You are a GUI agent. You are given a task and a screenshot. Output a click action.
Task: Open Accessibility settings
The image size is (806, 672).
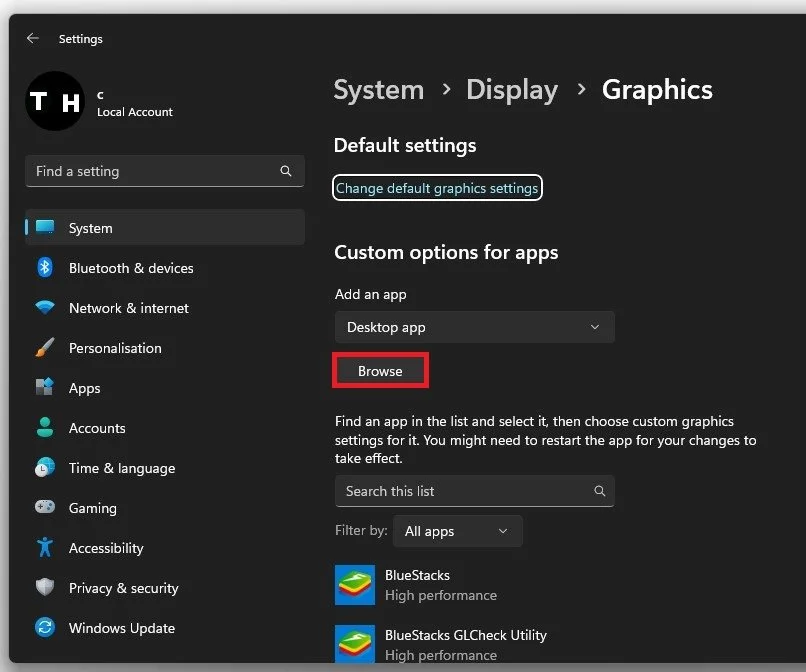pyautogui.click(x=105, y=548)
